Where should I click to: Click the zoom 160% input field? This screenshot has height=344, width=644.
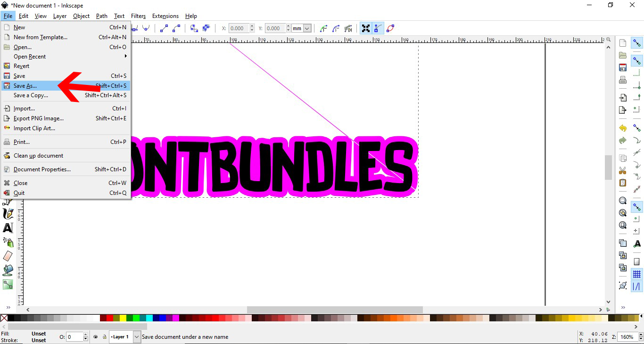click(628, 337)
